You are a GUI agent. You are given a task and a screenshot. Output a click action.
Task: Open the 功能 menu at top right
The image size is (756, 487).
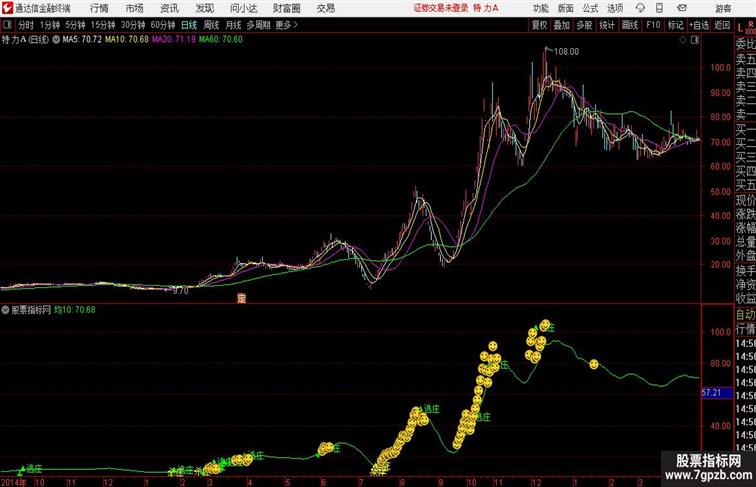[x=541, y=8]
